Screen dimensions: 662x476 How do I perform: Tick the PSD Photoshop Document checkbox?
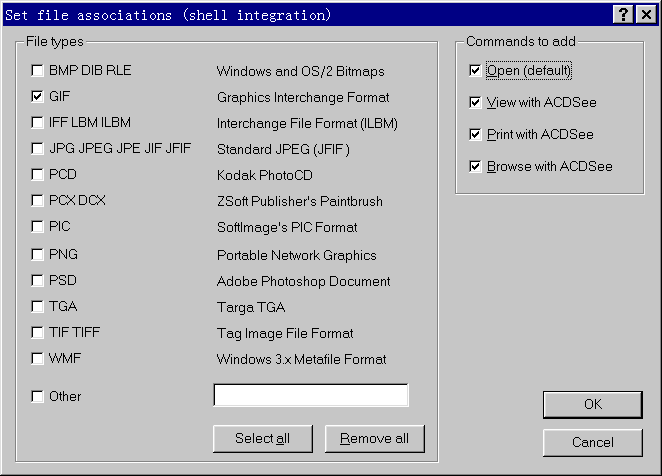tap(38, 281)
